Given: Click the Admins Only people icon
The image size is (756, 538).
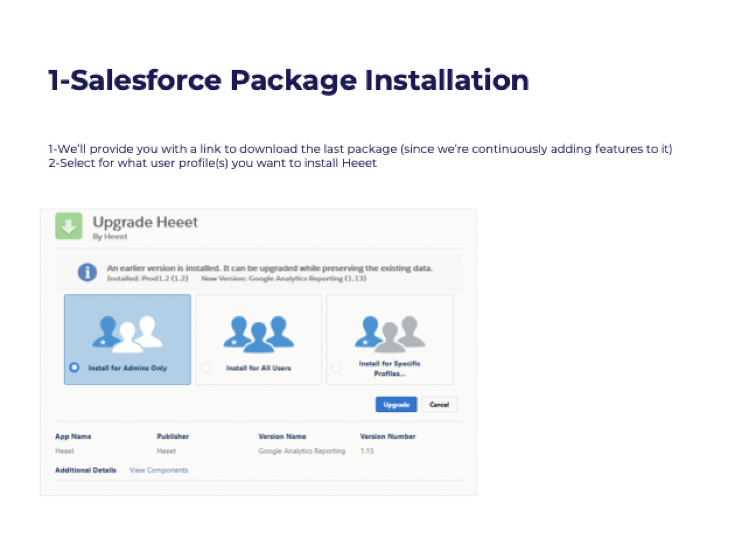Looking at the screenshot, I should coord(128,334).
